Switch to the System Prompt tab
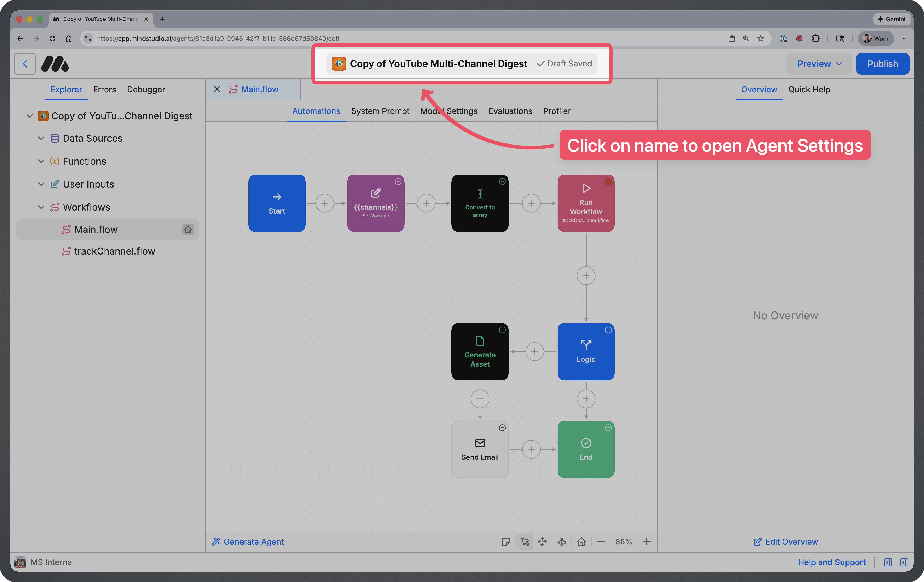924x582 pixels. pyautogui.click(x=380, y=111)
